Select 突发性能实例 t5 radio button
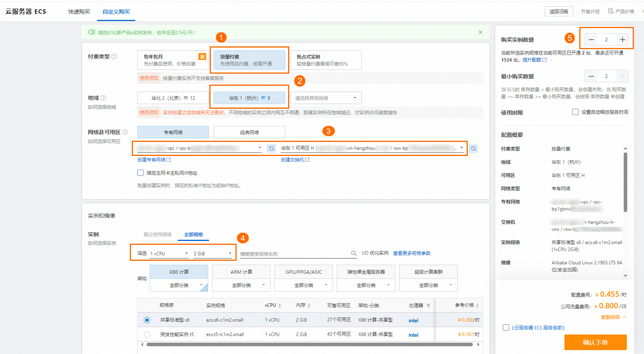The image size is (644, 354). tap(147, 335)
